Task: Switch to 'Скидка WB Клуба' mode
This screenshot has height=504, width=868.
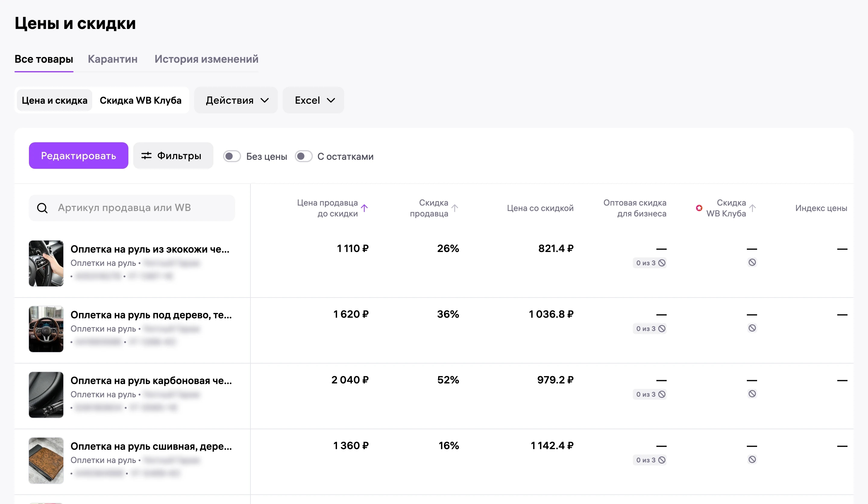Action: click(x=140, y=100)
